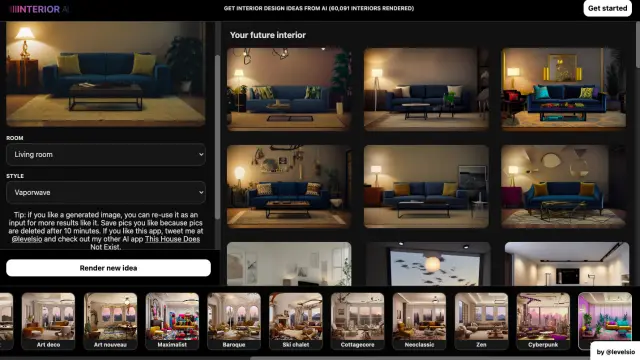The height and width of the screenshot is (360, 640).
Task: Select the Ski chalet style thumbnail
Action: tap(296, 321)
